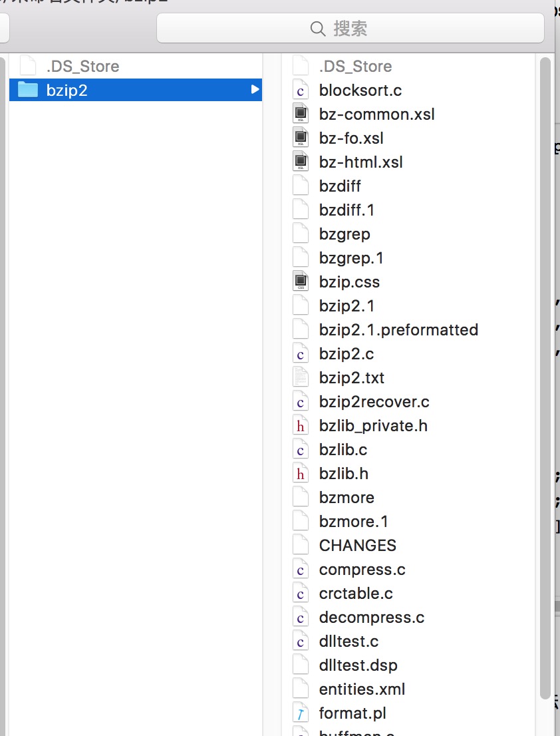Viewport: 560px width, 736px height.
Task: Expand bzip2 folder disclosure arrow
Action: (255, 90)
